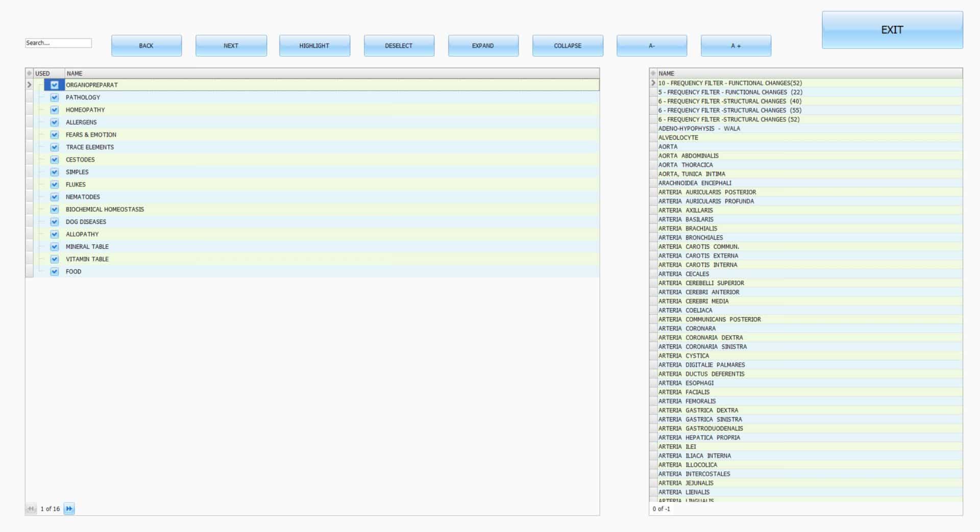Viewport: 980px width, 532px height.
Task: Click the HIGHLIGHT button
Action: coord(314,45)
